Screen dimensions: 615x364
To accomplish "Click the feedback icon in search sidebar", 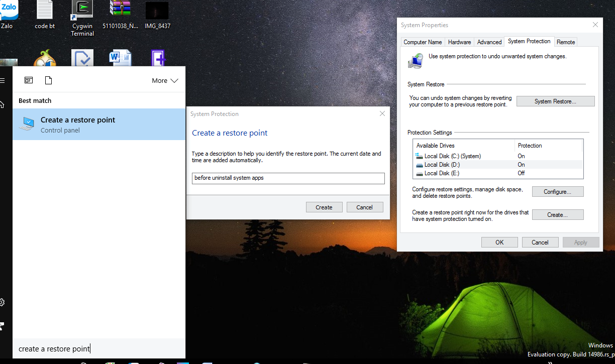I will [2, 326].
